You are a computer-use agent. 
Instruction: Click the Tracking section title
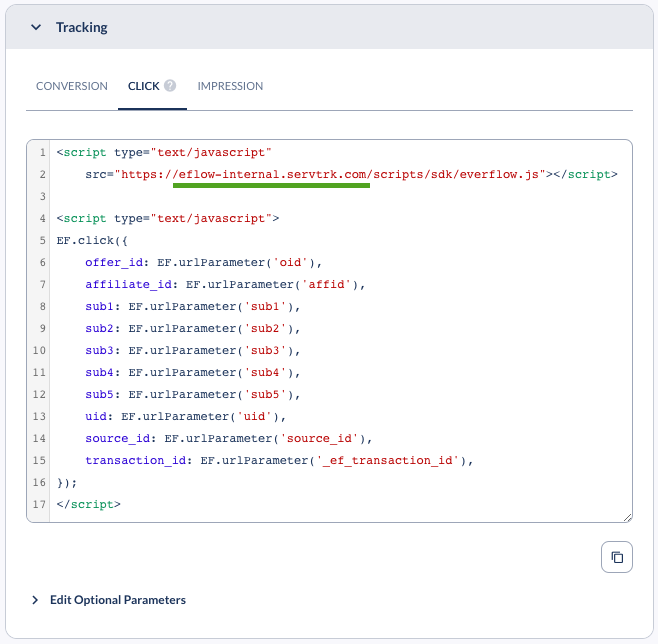coord(82,28)
